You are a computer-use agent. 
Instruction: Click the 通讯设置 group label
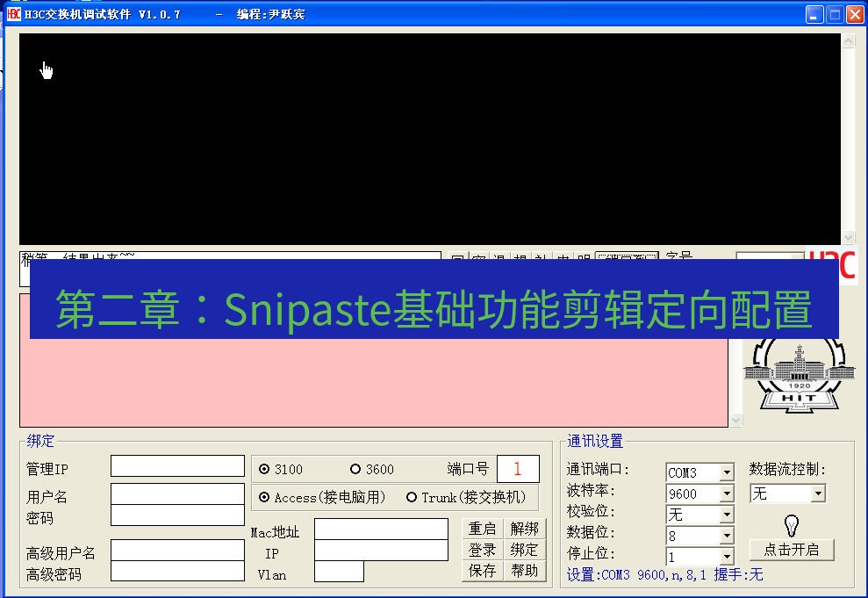point(595,442)
